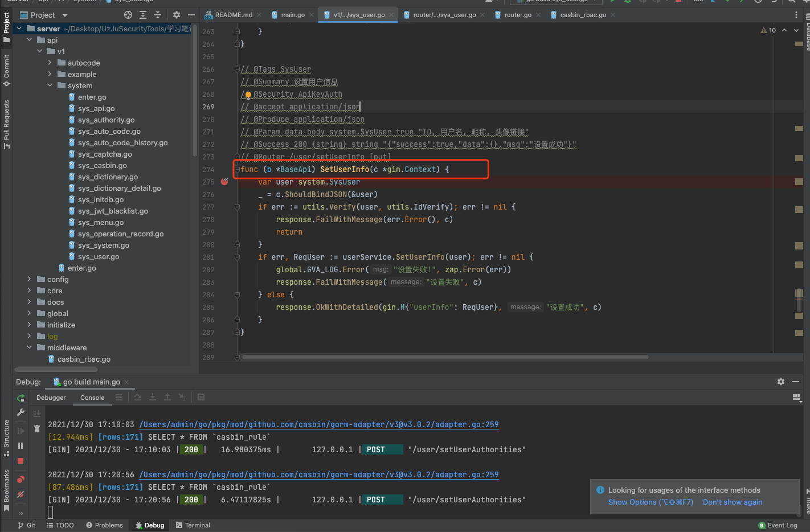
Task: Click the locate-file crosshair icon in Project panel
Action: tap(128, 15)
